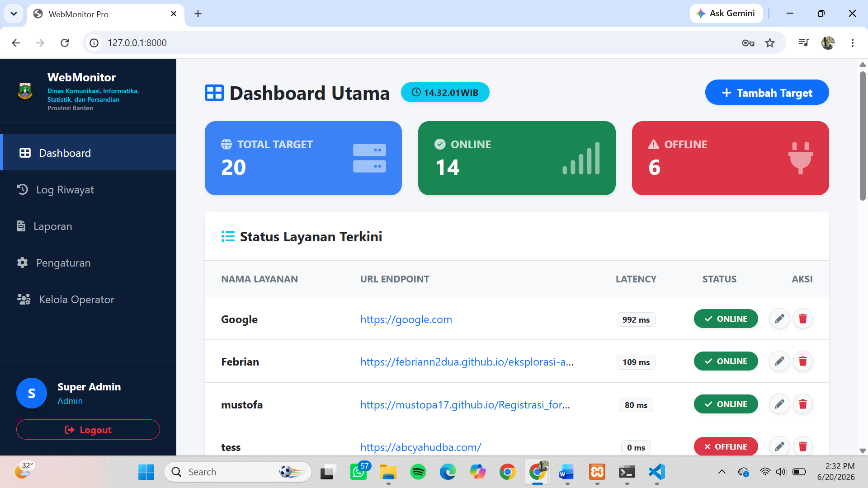Click the 14.32.01WIB clock badge

pos(445,93)
